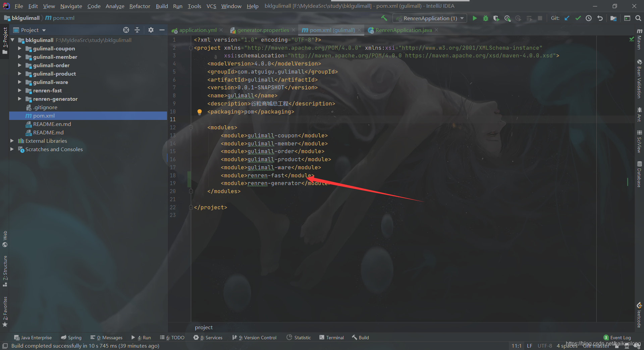This screenshot has height=350, width=644.
Task: Open the Maven tool window
Action: (639, 39)
